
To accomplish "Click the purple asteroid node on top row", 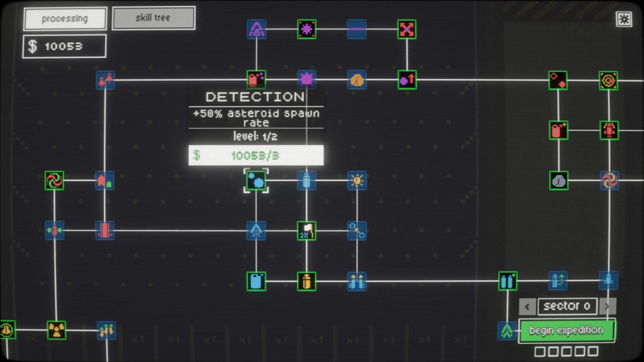I will [306, 29].
